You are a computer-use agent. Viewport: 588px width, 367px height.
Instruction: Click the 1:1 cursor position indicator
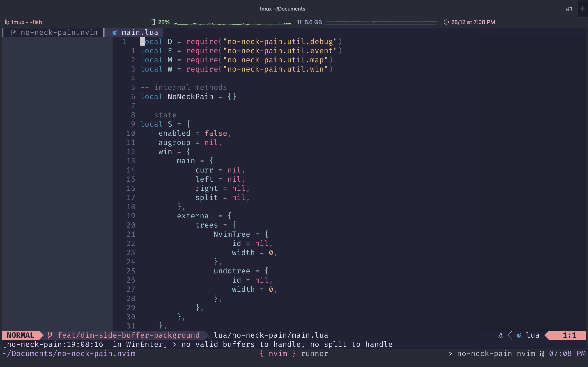click(570, 335)
